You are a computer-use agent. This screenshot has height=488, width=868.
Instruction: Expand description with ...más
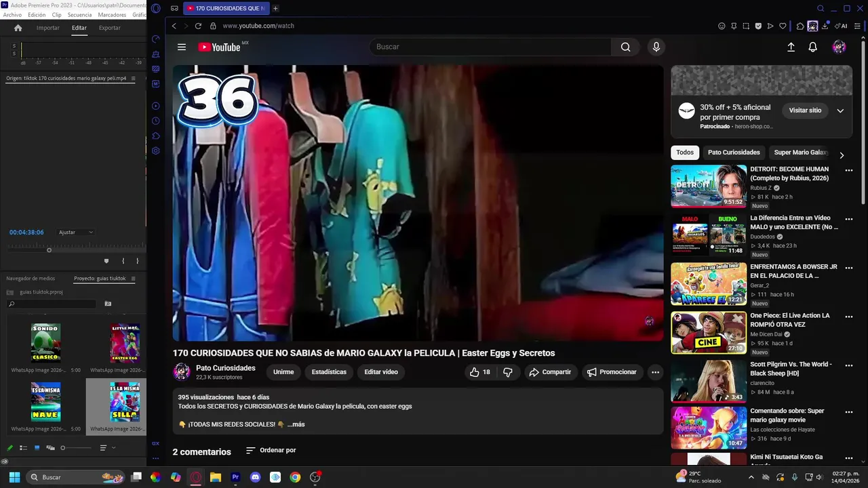[296, 424]
